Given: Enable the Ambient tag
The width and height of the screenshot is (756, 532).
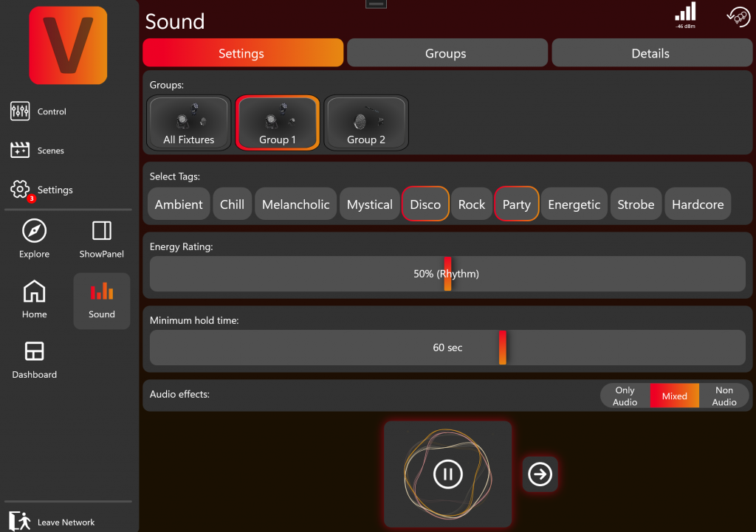Looking at the screenshot, I should pos(179,204).
